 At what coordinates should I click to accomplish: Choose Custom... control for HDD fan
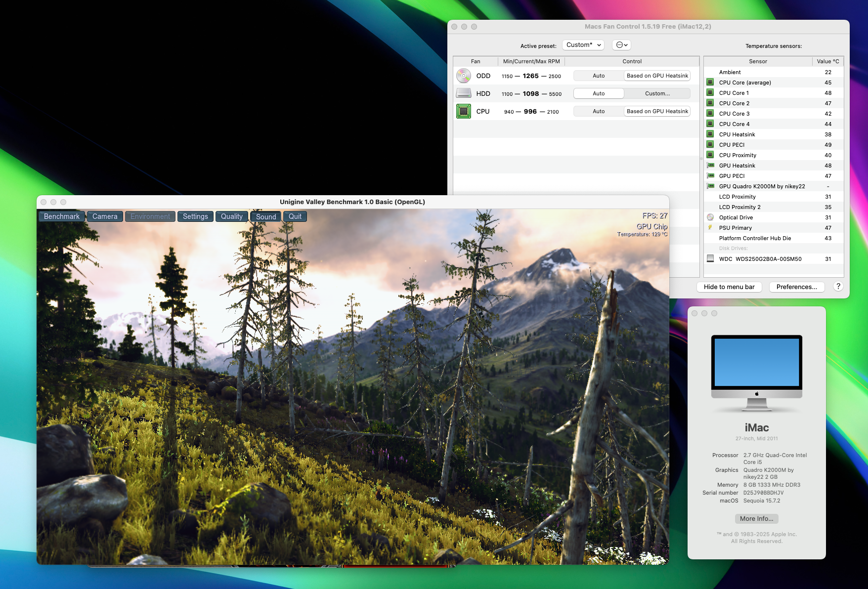tap(657, 93)
